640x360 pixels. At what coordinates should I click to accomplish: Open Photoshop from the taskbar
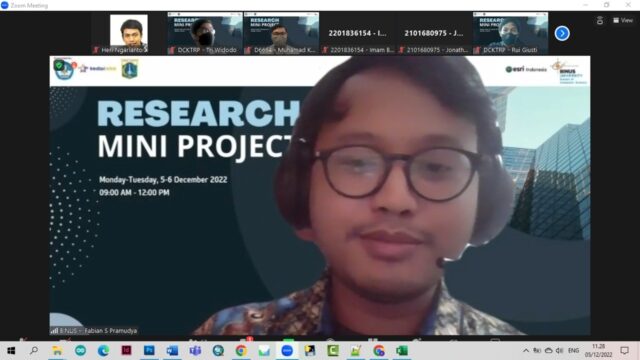[149, 351]
